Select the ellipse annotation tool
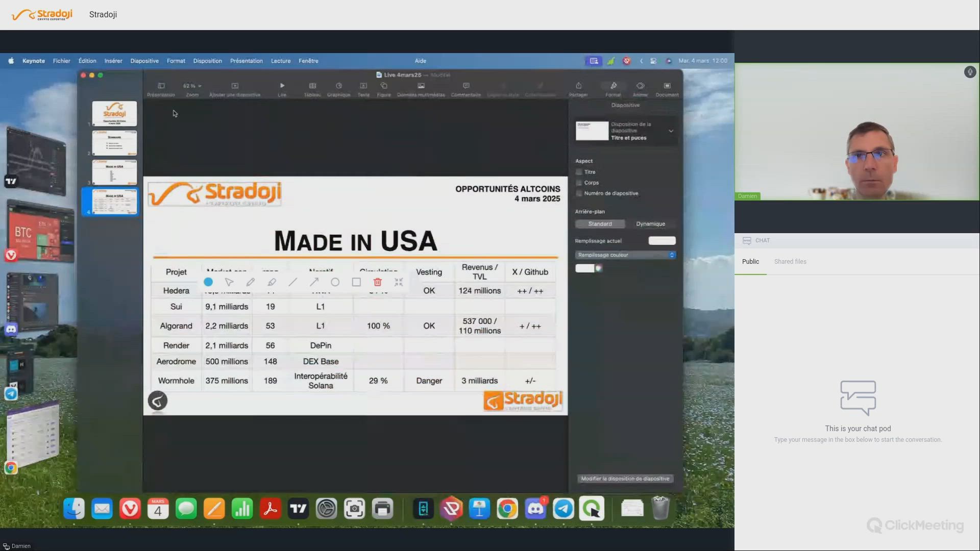980x551 pixels. (335, 282)
